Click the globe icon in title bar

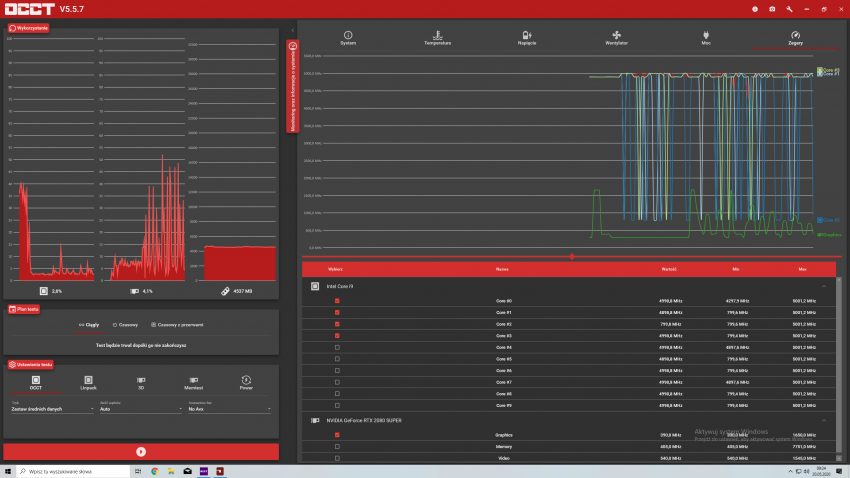point(755,9)
